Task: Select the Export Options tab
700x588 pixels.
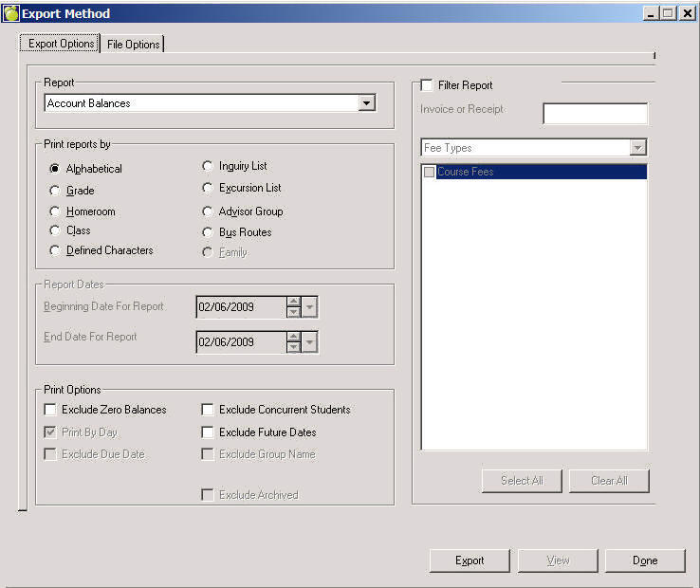Action: click(x=62, y=44)
